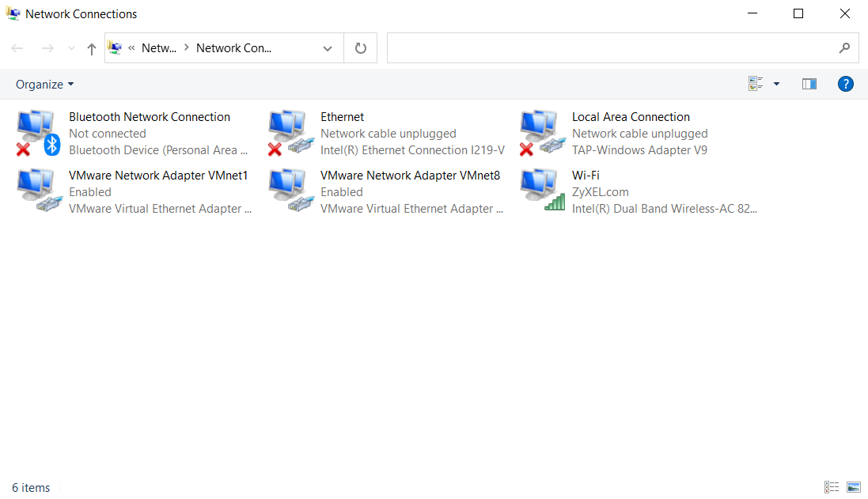Open the Recent locations dropdown arrow
868x499 pixels.
pos(71,48)
